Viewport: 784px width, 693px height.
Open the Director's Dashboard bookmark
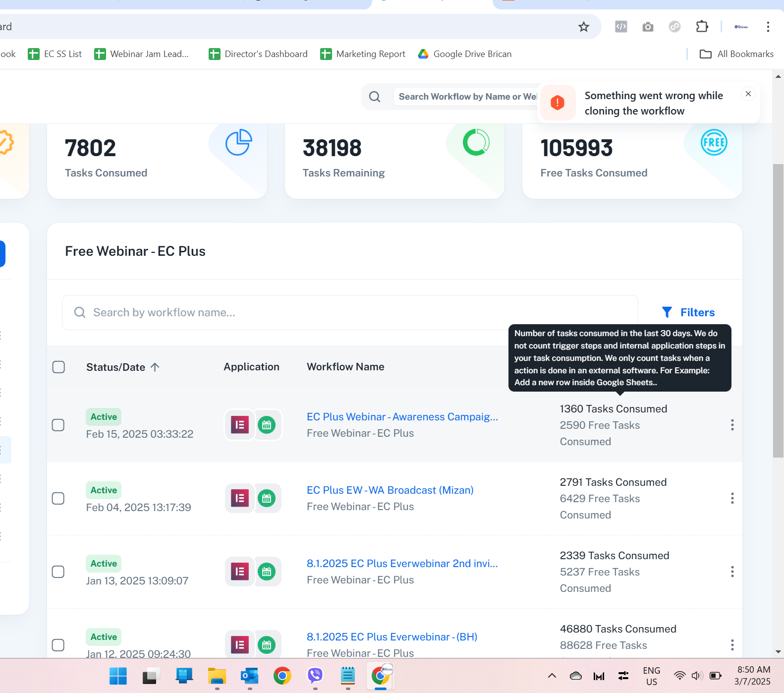coord(258,54)
